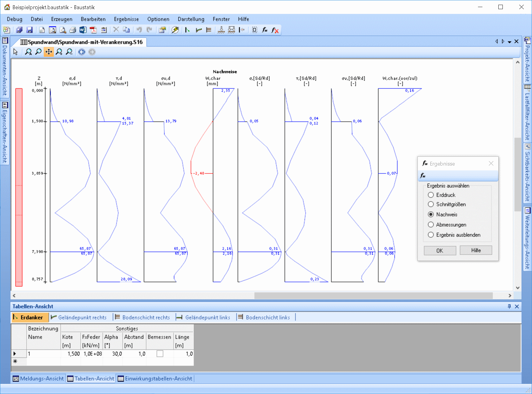This screenshot has height=394, width=532.
Task: Open the Erzeugen menu
Action: pyautogui.click(x=62, y=19)
